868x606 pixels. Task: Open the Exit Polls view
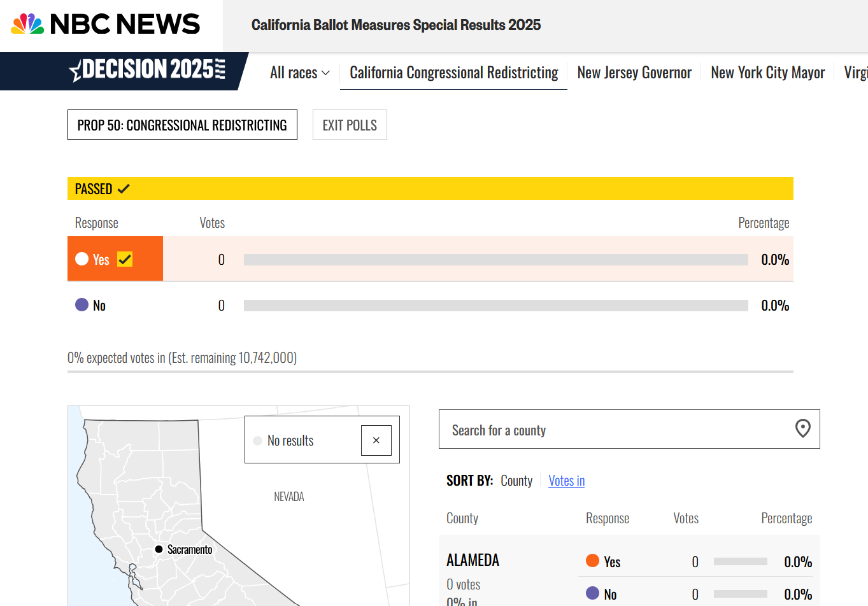(x=350, y=125)
